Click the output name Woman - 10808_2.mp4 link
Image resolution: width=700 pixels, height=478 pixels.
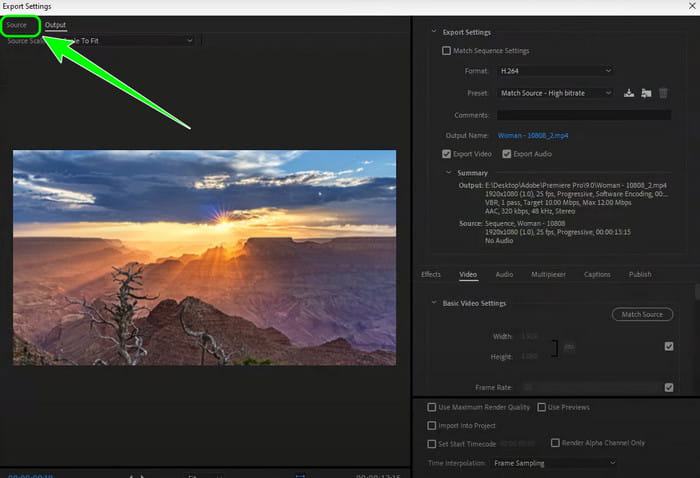pos(534,135)
